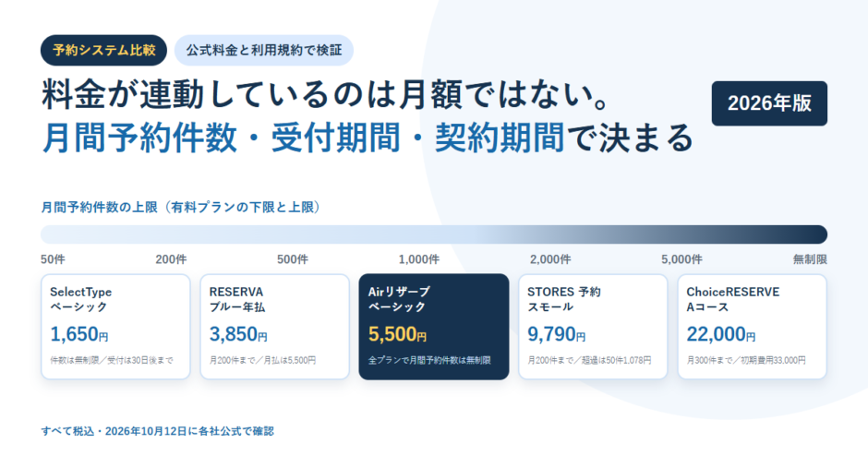Click the note 件数は無制限／受付は30日後まで
The image size is (868, 456).
coord(111,360)
